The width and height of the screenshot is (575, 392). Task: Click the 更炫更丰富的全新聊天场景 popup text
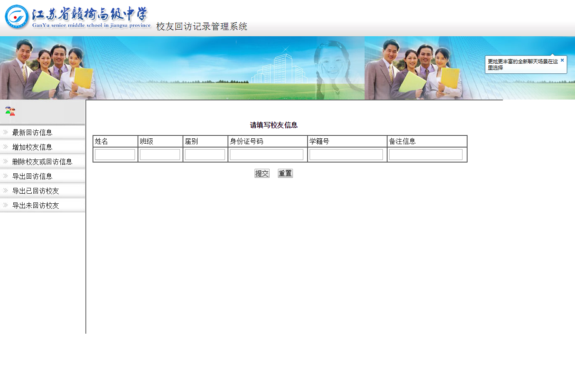(x=522, y=65)
